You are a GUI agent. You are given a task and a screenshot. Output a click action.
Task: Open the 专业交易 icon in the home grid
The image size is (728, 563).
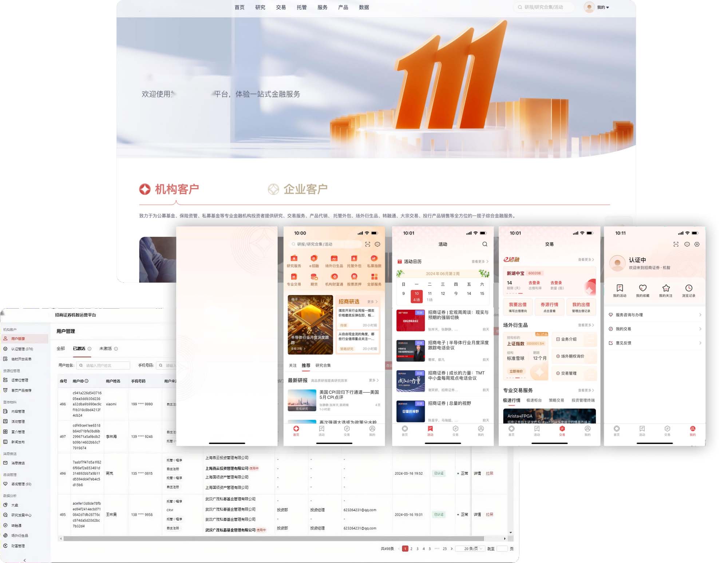pos(294,279)
